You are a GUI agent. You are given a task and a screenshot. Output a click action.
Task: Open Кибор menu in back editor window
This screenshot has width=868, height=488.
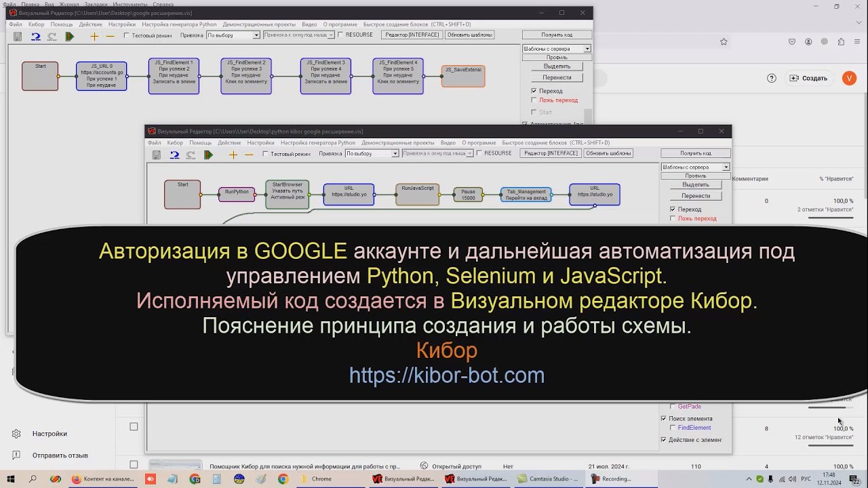pyautogui.click(x=36, y=24)
